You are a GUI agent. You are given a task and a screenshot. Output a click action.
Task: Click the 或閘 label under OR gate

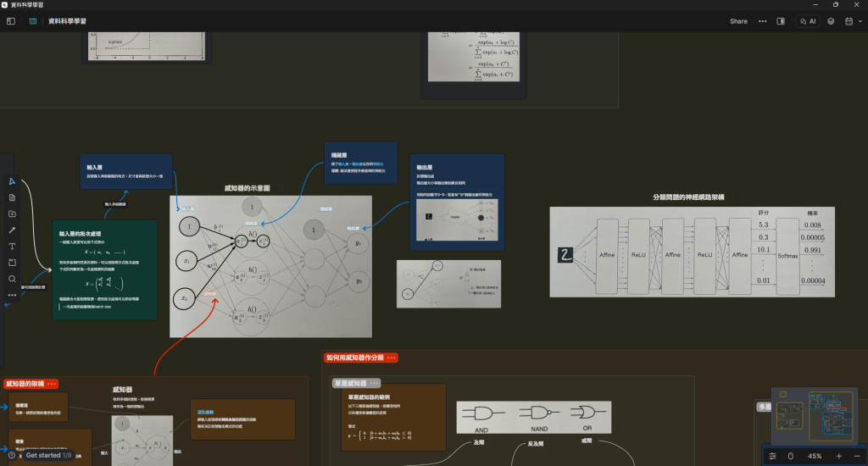point(587,441)
